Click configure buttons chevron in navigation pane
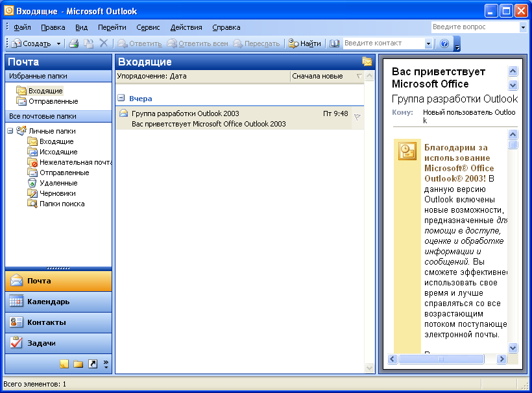532x393 pixels. point(106,364)
